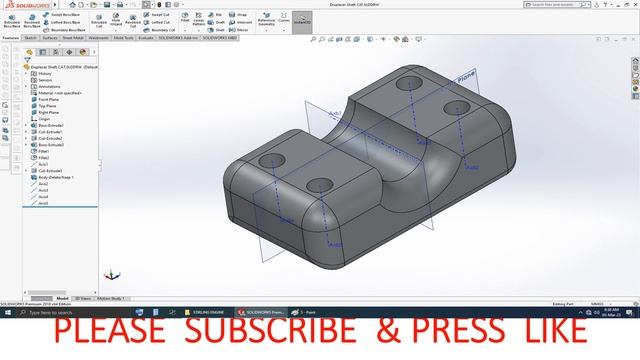Open Reference Geometry dropdown arrow

[266, 31]
